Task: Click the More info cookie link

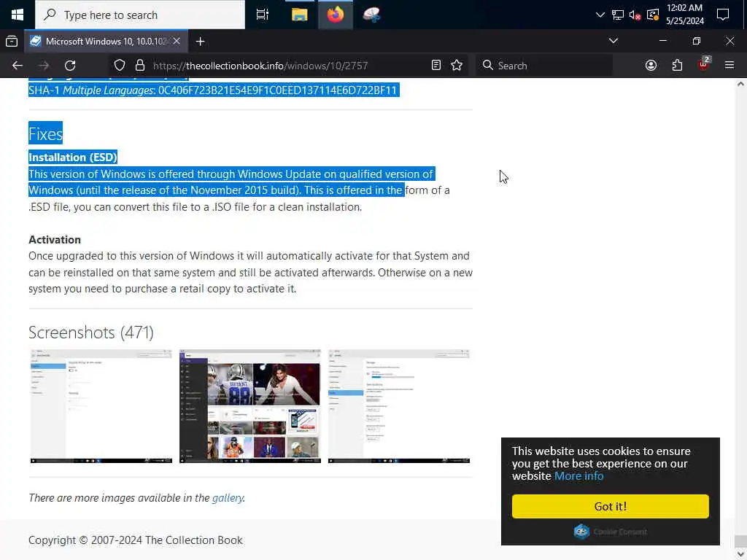Action: (578, 475)
